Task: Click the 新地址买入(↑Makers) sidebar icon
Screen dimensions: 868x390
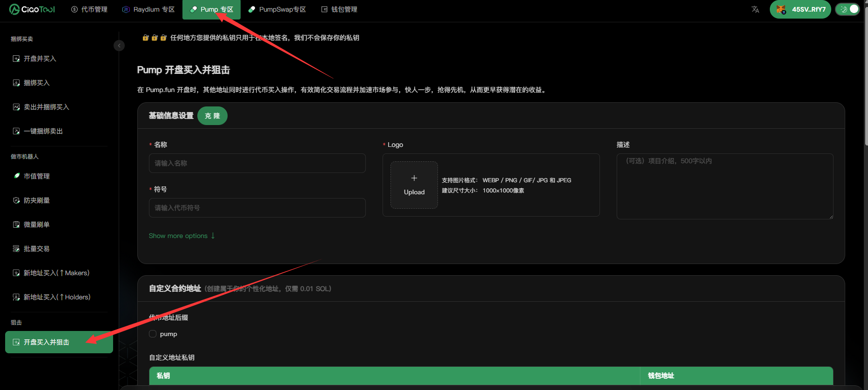Action: 16,273
